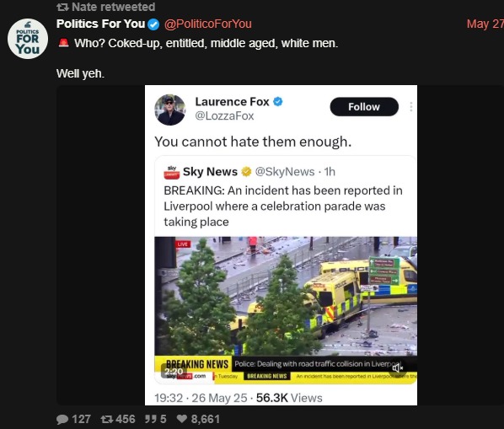This screenshot has height=429, width=504.
Task: Click the Politics For You profile avatar
Action: point(28,39)
